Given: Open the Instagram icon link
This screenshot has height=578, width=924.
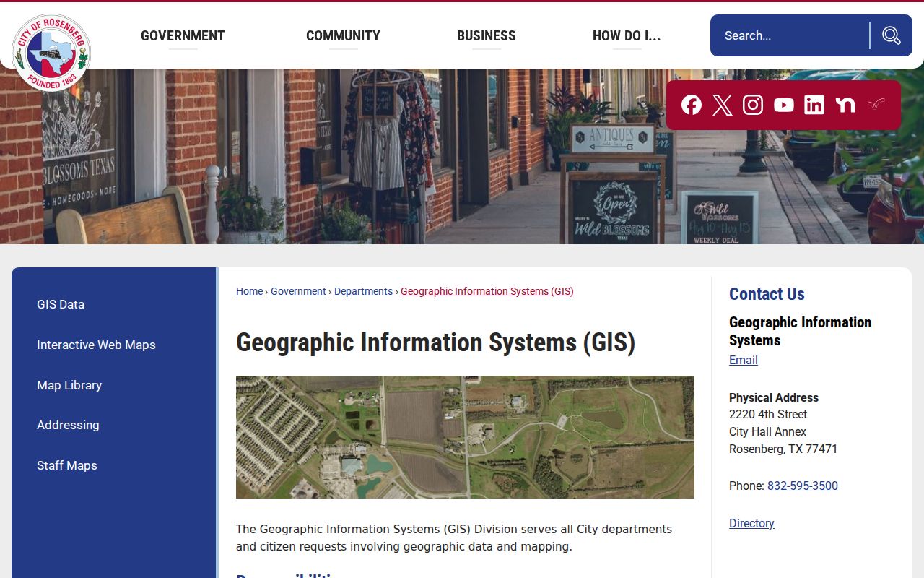Looking at the screenshot, I should (753, 105).
